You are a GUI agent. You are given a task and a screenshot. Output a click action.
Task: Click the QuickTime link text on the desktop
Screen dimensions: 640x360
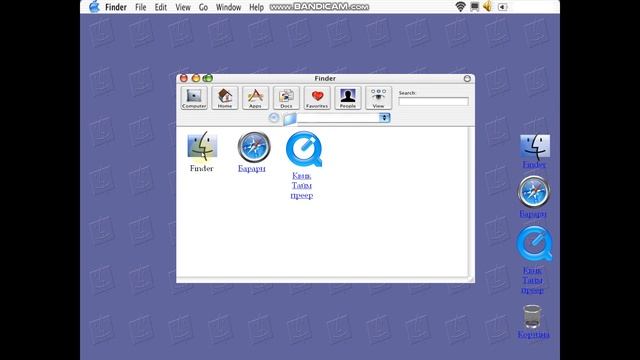[533, 280]
